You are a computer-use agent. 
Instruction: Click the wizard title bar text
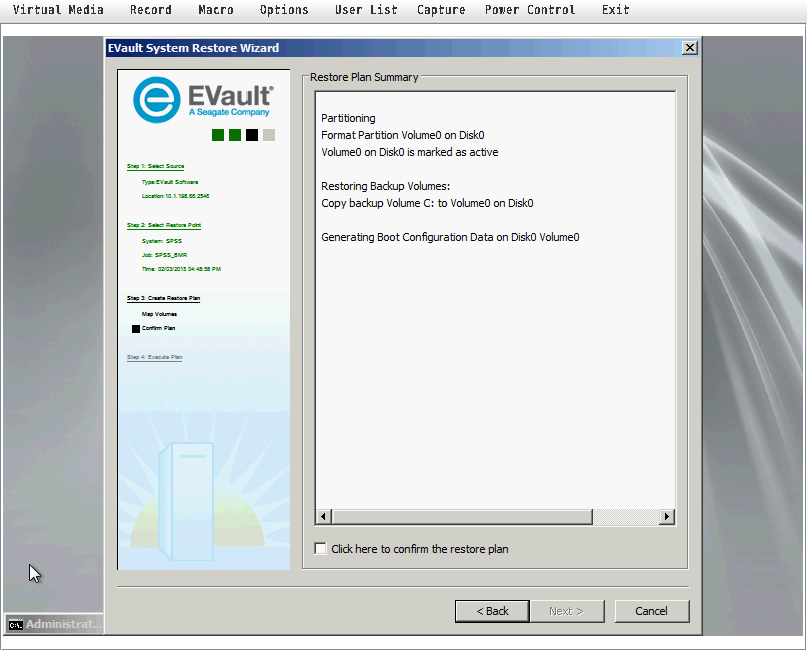194,48
